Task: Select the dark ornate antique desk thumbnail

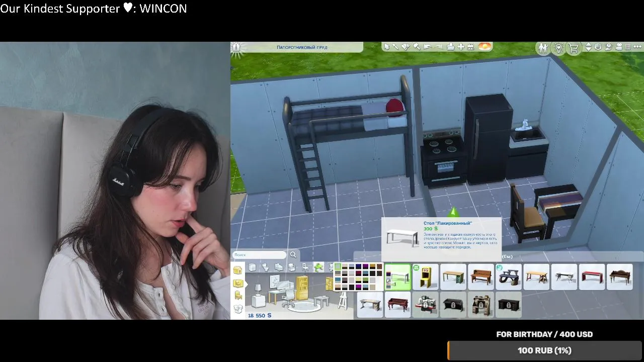Action: click(619, 278)
